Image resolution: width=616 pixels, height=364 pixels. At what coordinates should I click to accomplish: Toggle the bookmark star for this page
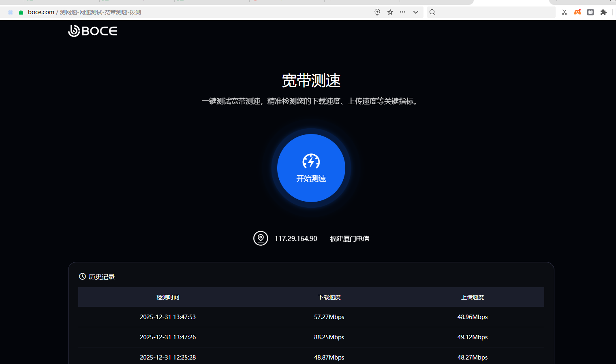tap(390, 12)
